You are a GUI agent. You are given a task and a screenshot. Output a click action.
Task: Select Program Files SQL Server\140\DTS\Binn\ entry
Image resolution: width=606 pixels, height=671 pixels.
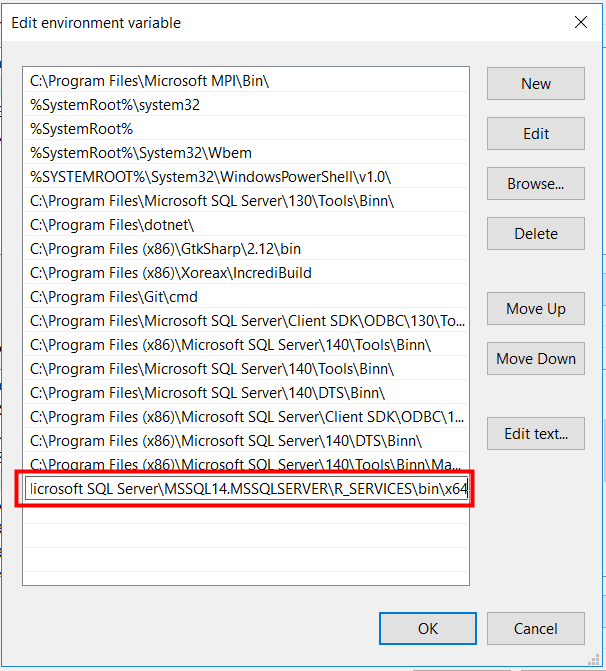tap(246, 392)
